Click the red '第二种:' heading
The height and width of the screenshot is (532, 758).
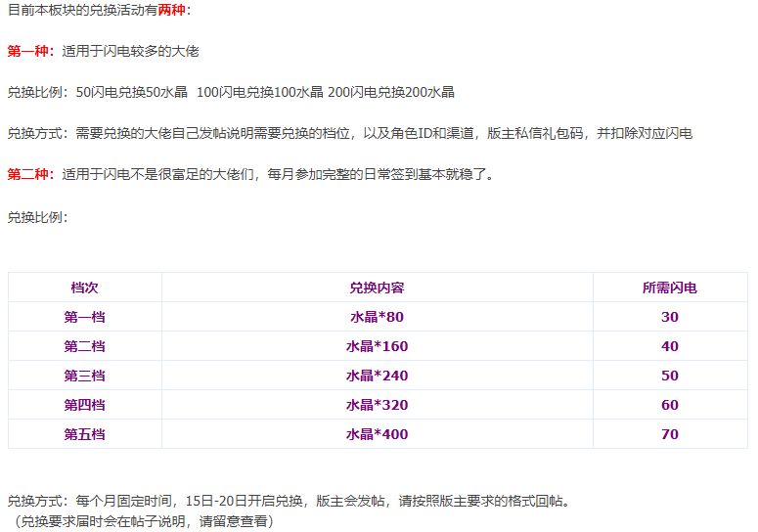(x=31, y=174)
